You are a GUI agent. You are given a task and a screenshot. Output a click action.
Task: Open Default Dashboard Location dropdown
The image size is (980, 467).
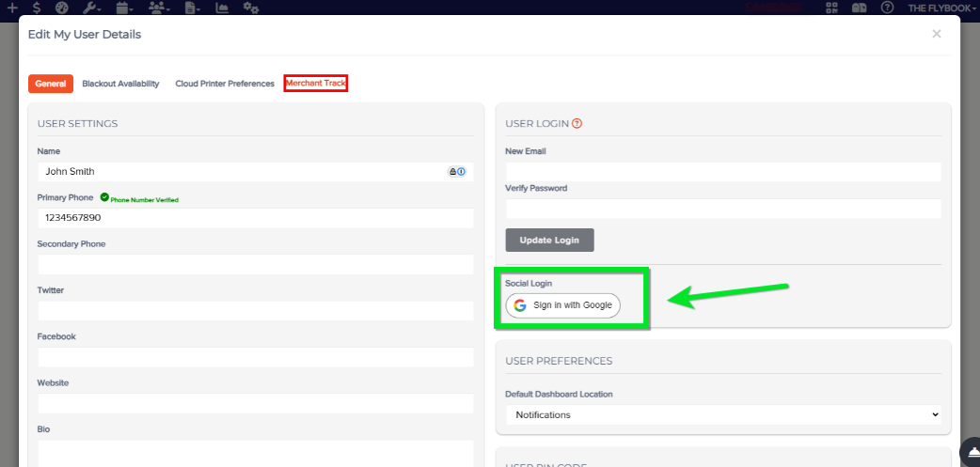click(x=723, y=414)
